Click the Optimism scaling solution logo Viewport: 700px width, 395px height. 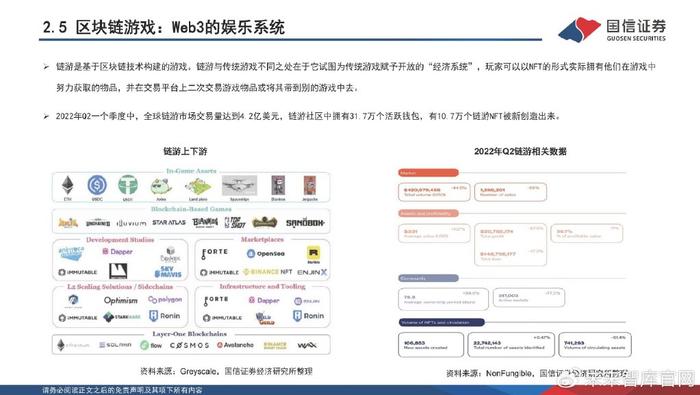[121, 300]
